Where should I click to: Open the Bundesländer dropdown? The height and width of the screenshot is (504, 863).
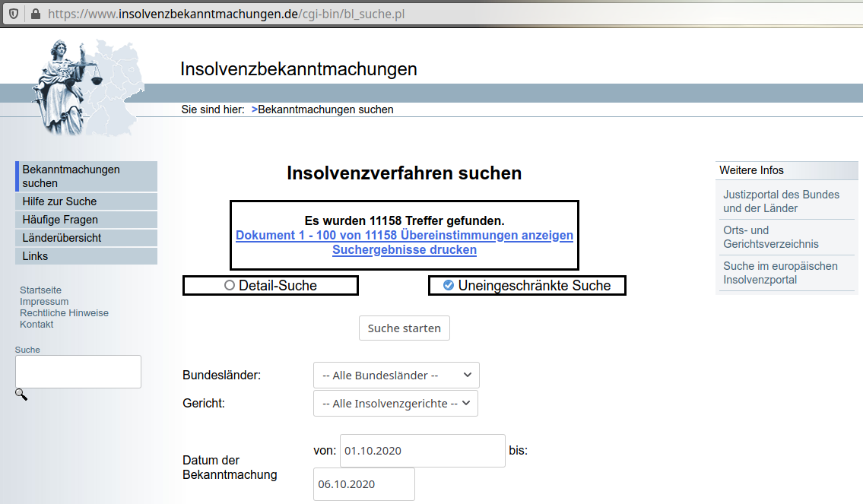point(396,376)
